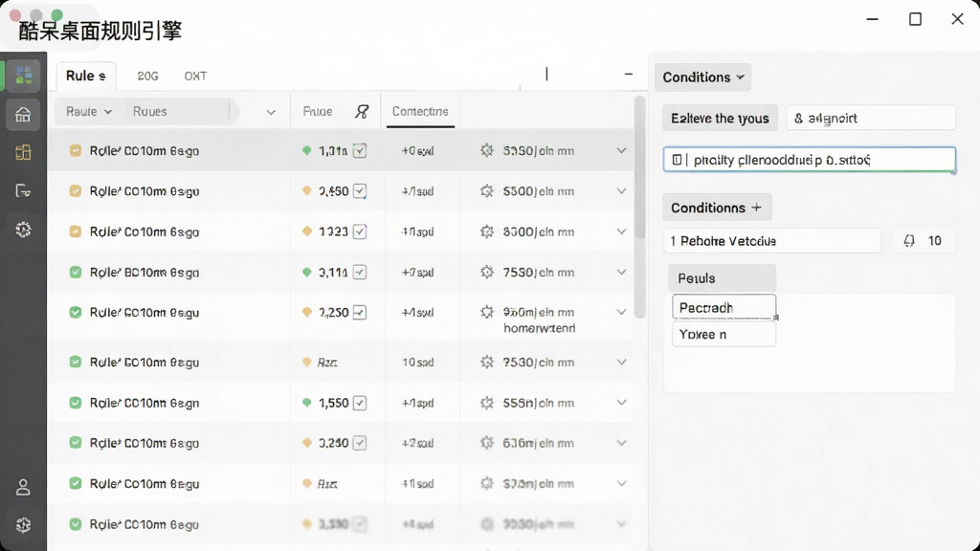
Task: Open the layout panels icon in the sidebar
Action: pyautogui.click(x=23, y=152)
